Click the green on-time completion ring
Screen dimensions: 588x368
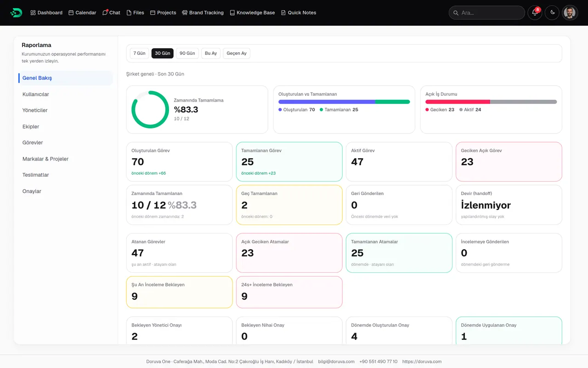coord(150,109)
